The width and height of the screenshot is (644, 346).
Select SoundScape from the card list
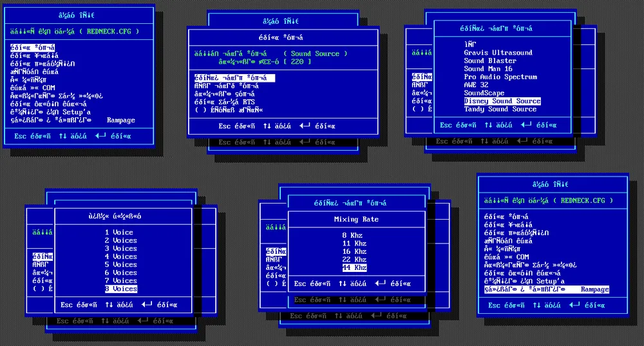[x=484, y=93]
